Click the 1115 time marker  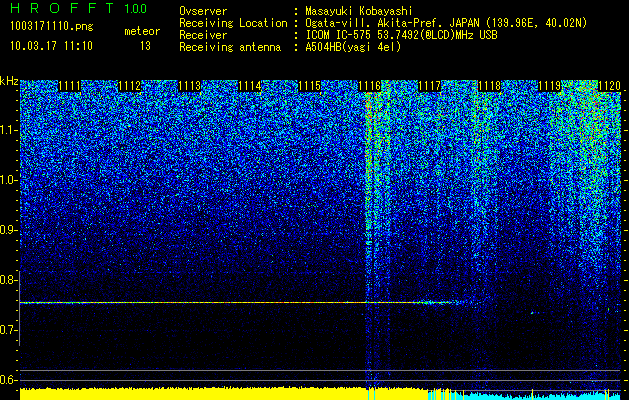click(310, 86)
